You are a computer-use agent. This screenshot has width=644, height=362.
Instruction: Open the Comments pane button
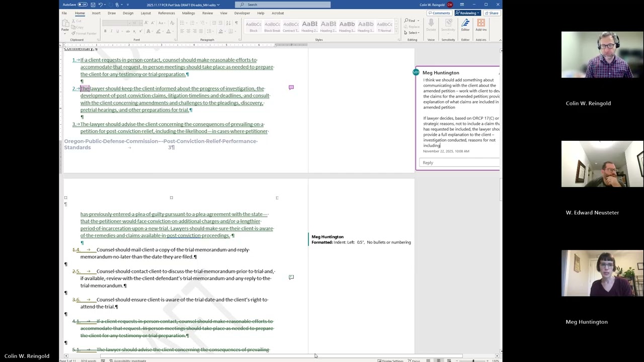click(x=439, y=13)
